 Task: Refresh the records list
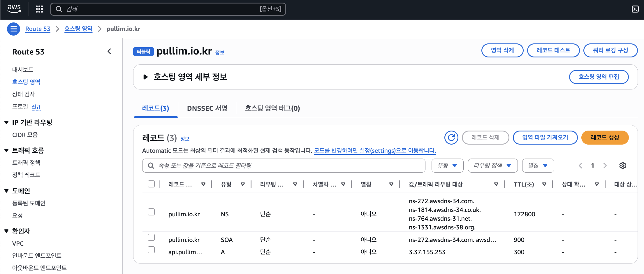pos(451,137)
